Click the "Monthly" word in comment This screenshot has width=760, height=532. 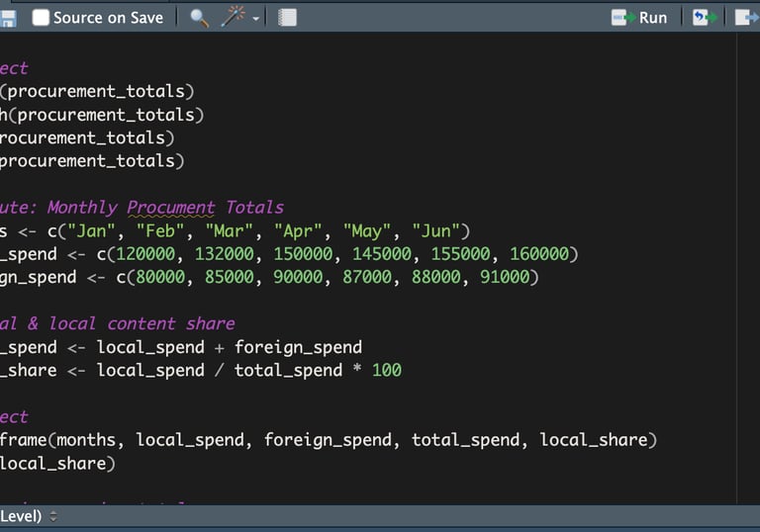pos(82,208)
